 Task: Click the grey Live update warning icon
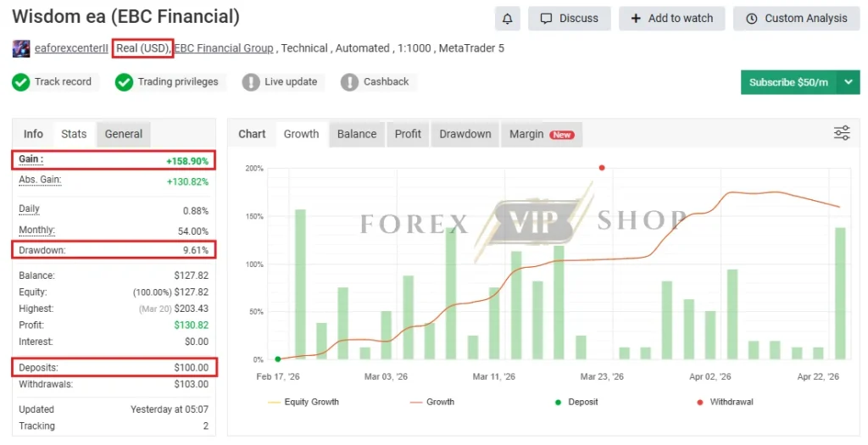point(251,82)
